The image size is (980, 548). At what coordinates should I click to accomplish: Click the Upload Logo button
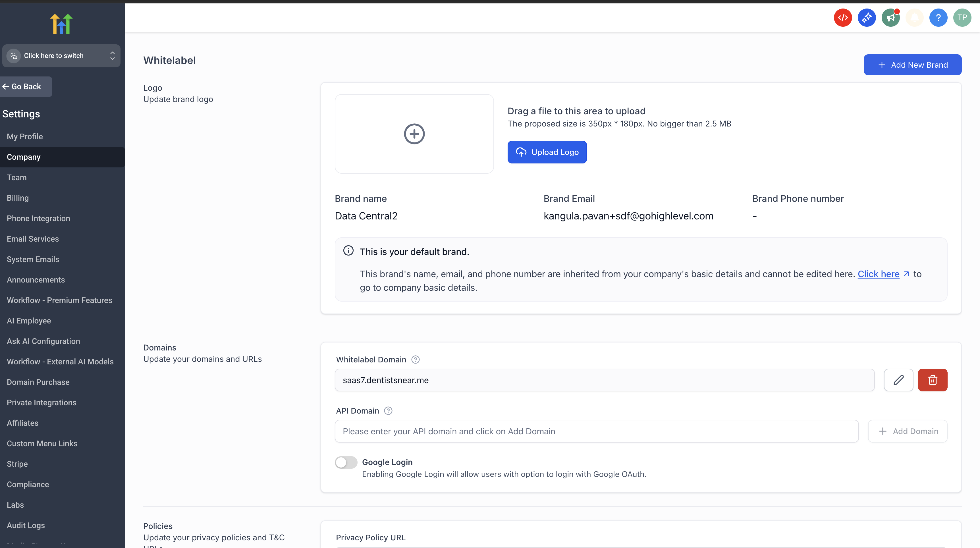click(547, 152)
